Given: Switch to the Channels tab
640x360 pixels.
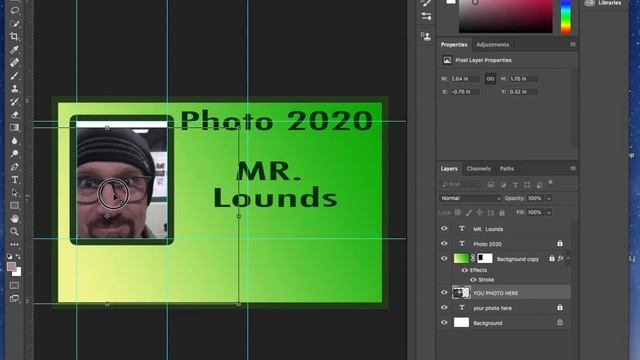Looking at the screenshot, I should click(478, 169).
